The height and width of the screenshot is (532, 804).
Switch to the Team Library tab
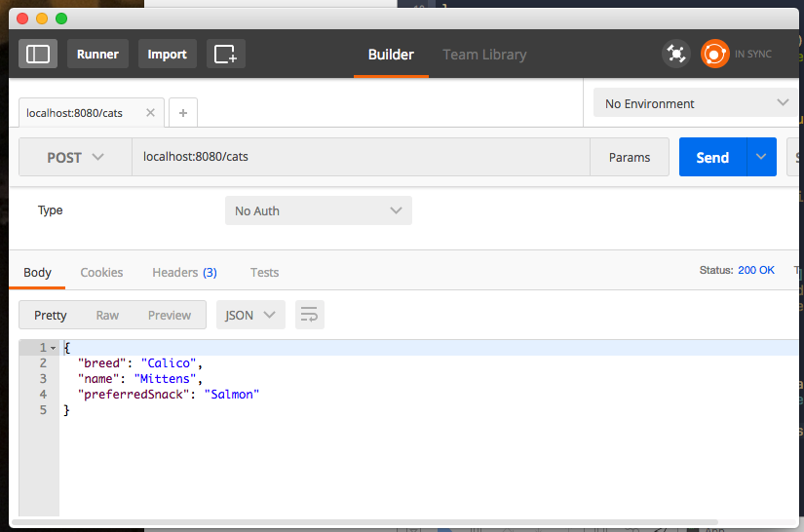[484, 55]
